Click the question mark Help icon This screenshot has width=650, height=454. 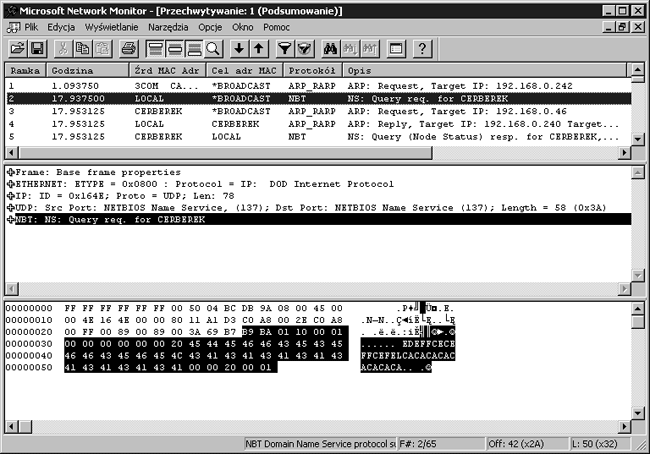pos(421,48)
